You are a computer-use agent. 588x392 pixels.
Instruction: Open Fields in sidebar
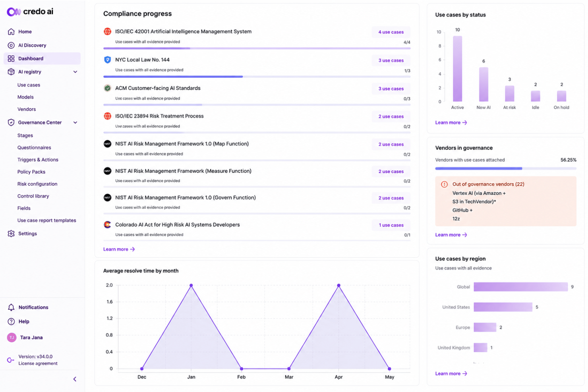coord(24,208)
